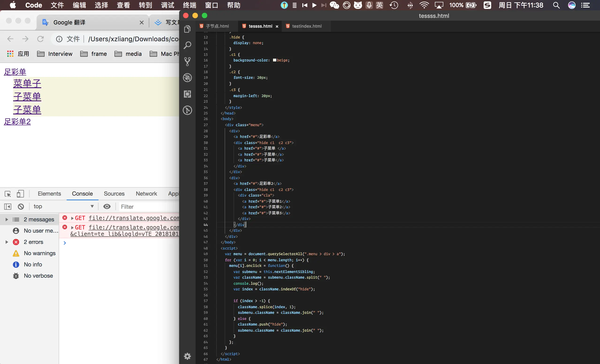Clear console with the clear icon
The width and height of the screenshot is (600, 364).
coord(21,207)
